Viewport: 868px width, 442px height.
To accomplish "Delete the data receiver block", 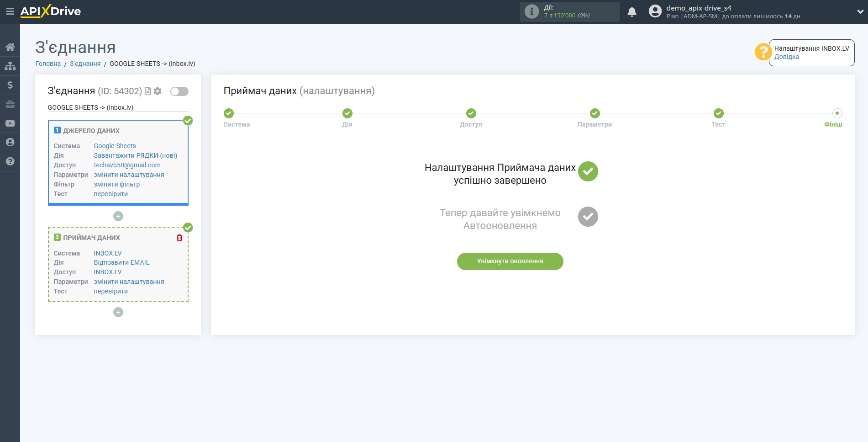I will pos(179,238).
